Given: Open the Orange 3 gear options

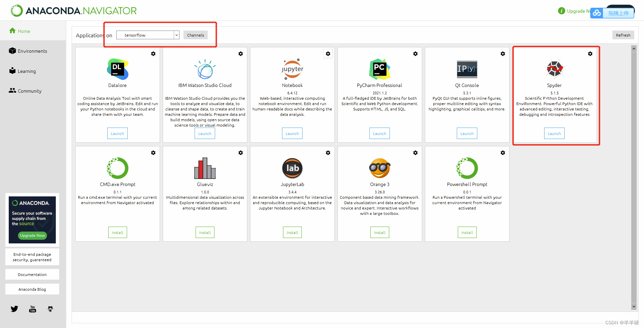Looking at the screenshot, I should click(x=415, y=153).
